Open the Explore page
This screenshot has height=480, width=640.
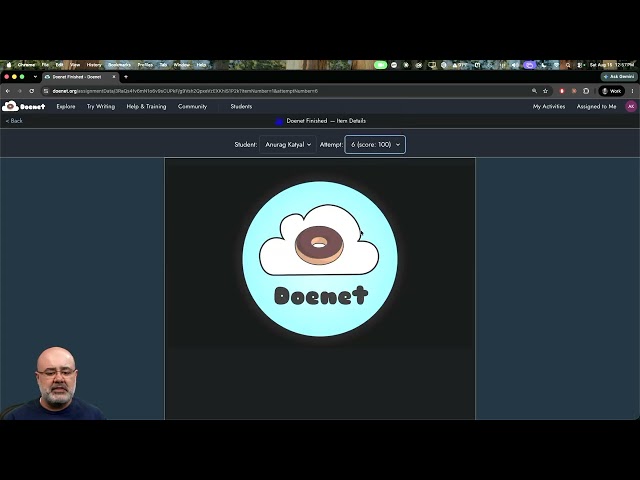66,107
